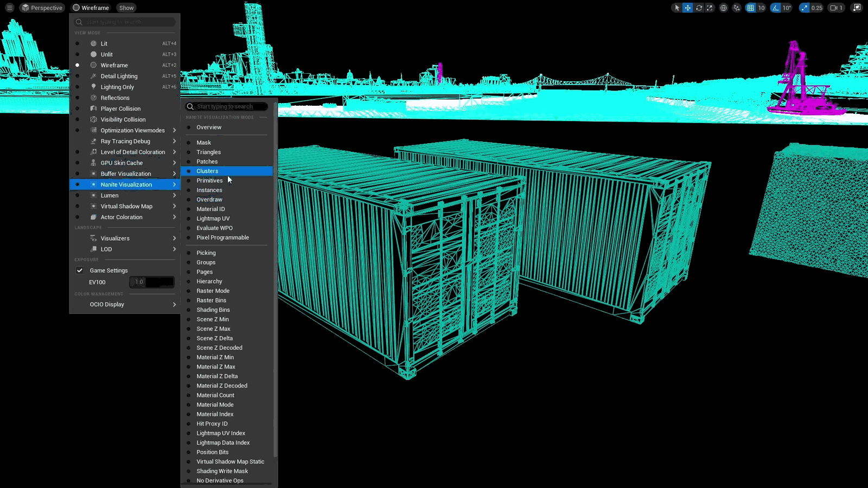The height and width of the screenshot is (488, 868).
Task: Maximize or restore the viewport
Action: pyautogui.click(x=857, y=8)
